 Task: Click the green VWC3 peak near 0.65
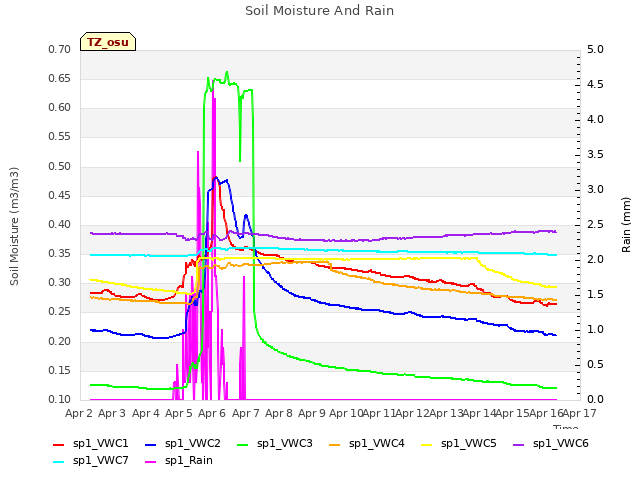227,73
